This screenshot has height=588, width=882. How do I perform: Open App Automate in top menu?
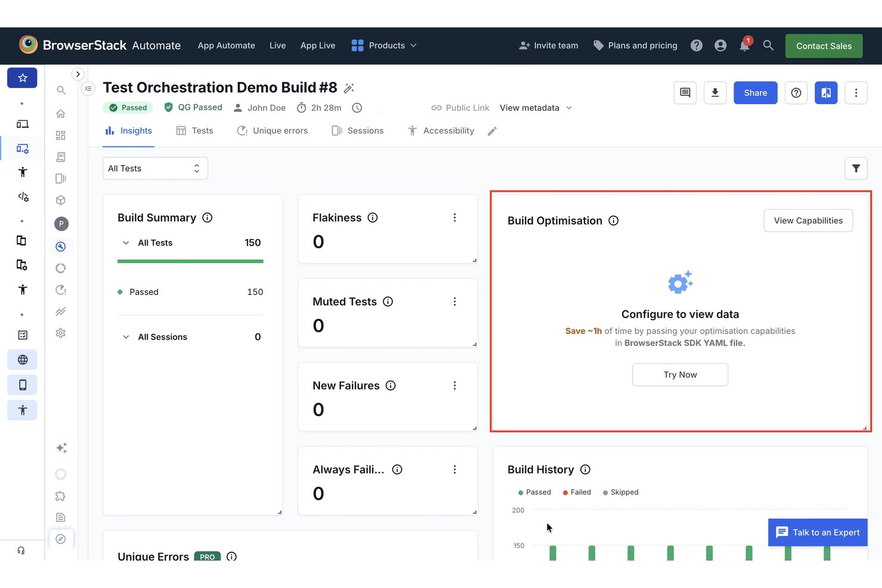(x=226, y=45)
